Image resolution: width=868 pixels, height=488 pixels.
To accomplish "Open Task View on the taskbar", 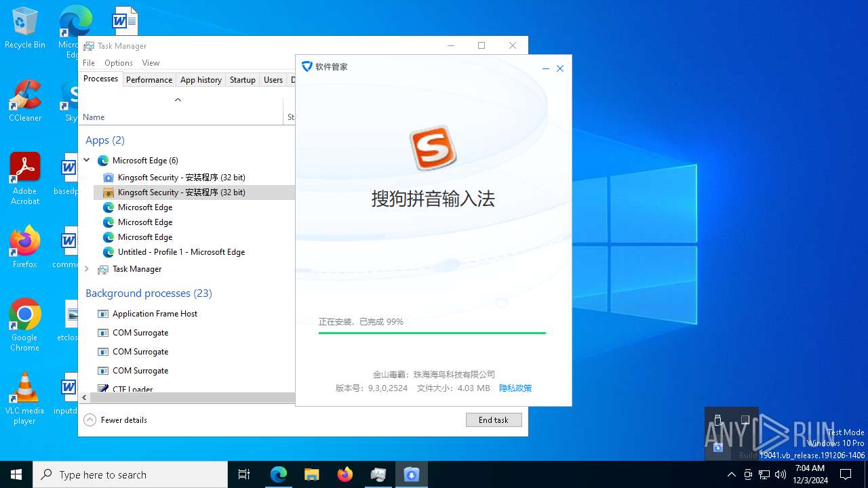I will click(244, 474).
